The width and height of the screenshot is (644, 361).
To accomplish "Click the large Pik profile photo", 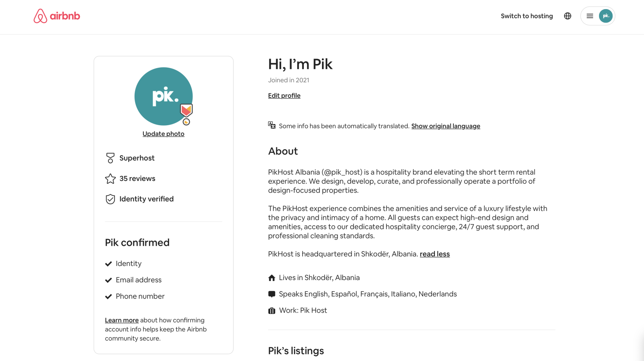I will point(160,94).
